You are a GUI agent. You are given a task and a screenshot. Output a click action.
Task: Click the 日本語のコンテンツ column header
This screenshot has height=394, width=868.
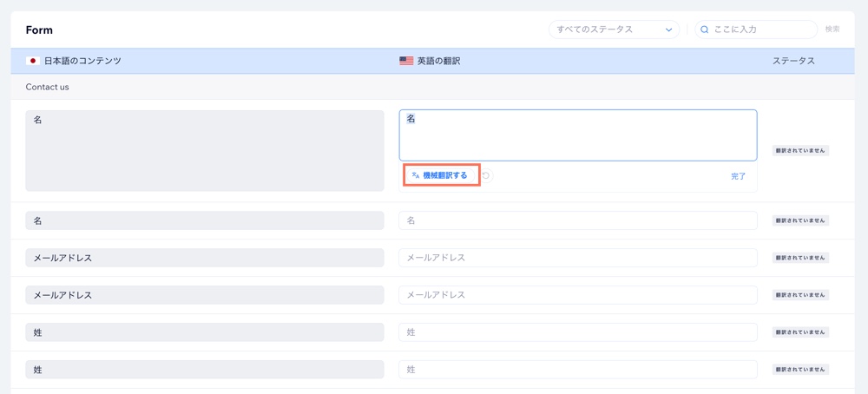[x=82, y=61]
